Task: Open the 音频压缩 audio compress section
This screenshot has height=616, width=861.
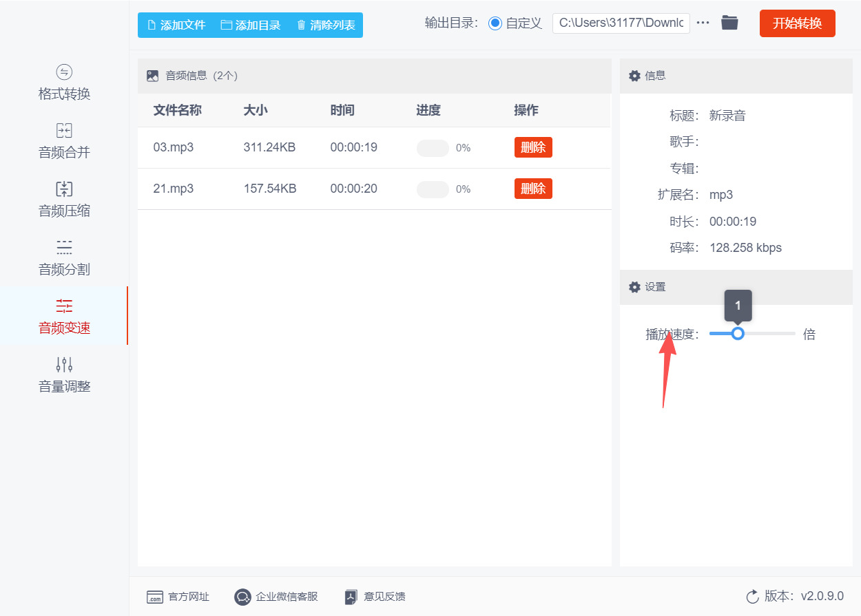Action: (64, 200)
